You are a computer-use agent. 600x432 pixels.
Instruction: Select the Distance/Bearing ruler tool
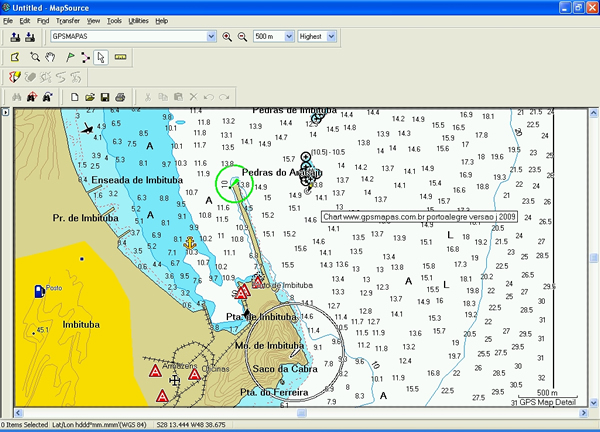120,57
